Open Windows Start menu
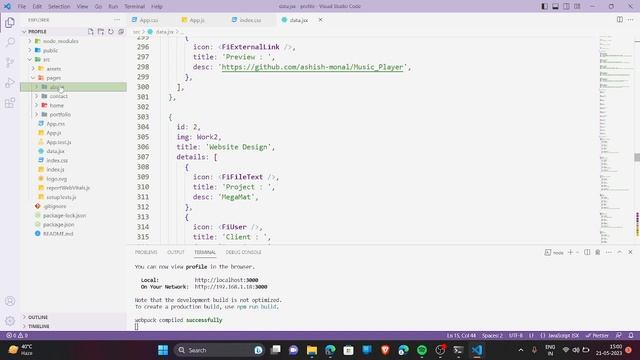Viewport: 640px width, 360px height. pyautogui.click(x=163, y=350)
